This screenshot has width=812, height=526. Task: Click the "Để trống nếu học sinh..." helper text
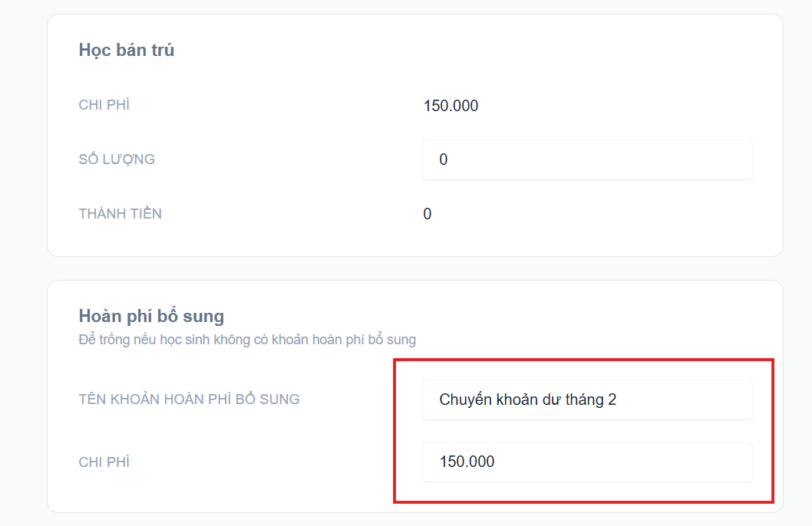click(247, 340)
